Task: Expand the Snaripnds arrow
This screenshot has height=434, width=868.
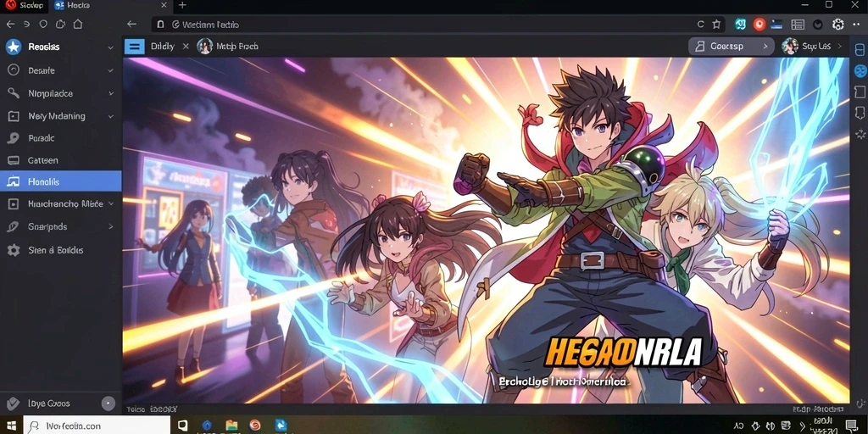Action: pyautogui.click(x=110, y=226)
